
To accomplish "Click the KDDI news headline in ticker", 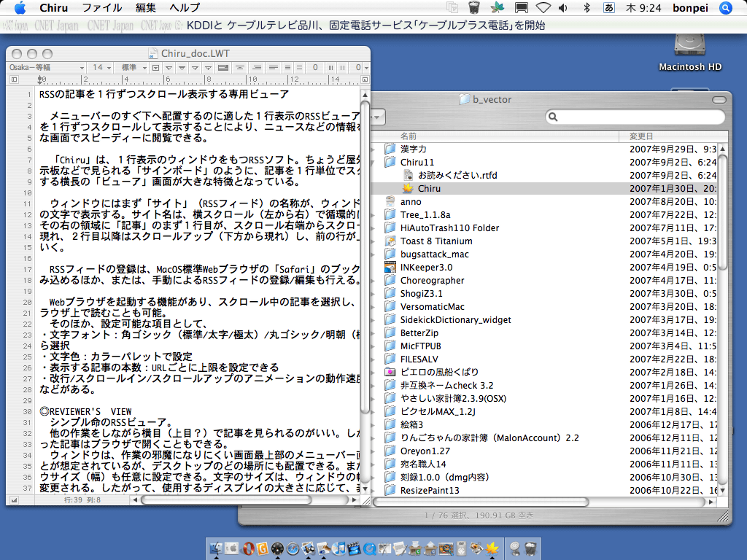I will pyautogui.click(x=365, y=26).
